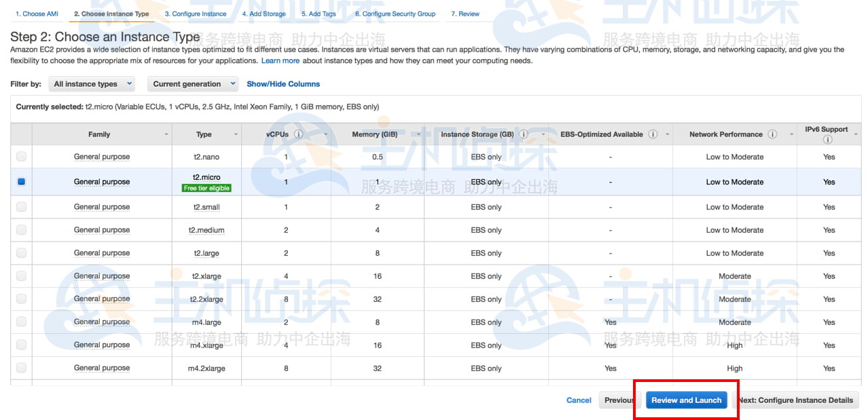Click the 0.5 memory value for t2.nano
Screen dimensions: 868x420
click(x=378, y=157)
